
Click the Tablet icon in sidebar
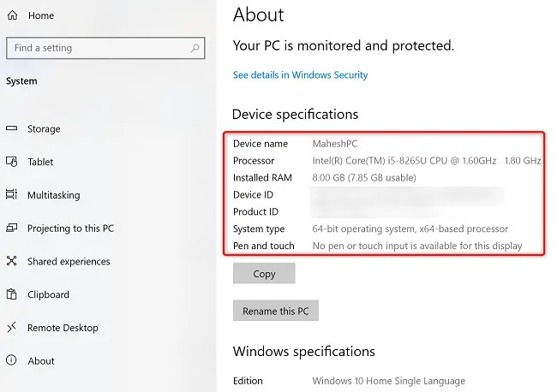coord(12,162)
